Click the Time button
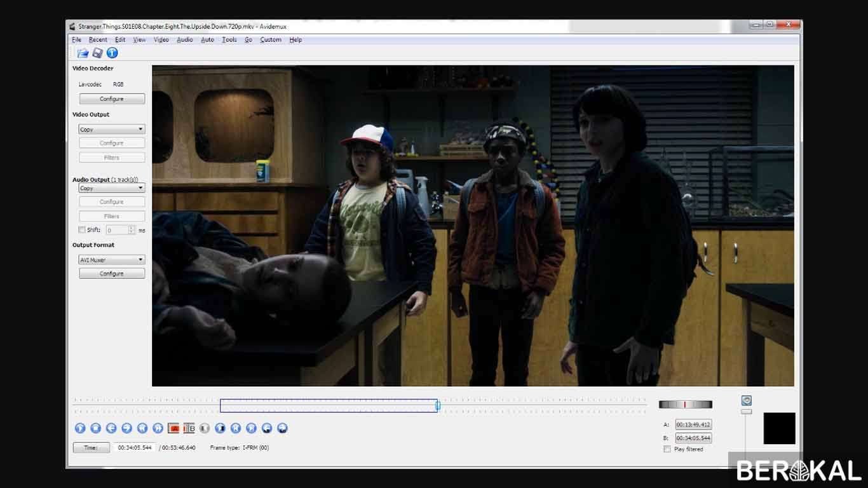This screenshot has width=868, height=488. [x=91, y=448]
